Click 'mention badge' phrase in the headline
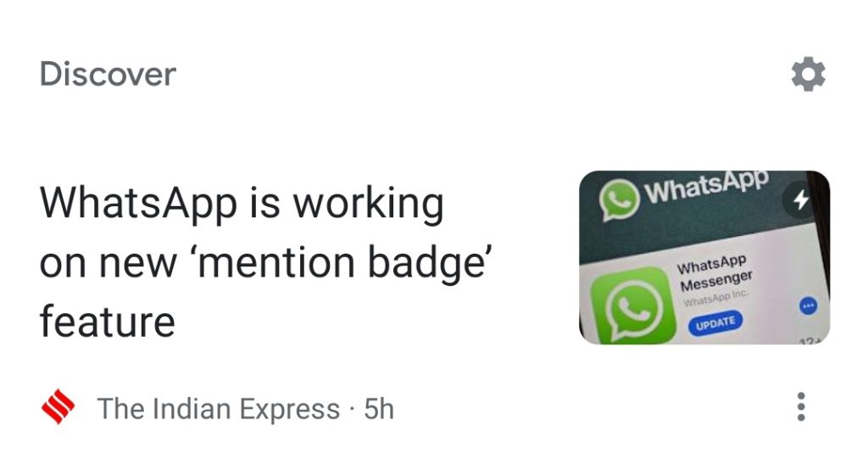 (342, 262)
